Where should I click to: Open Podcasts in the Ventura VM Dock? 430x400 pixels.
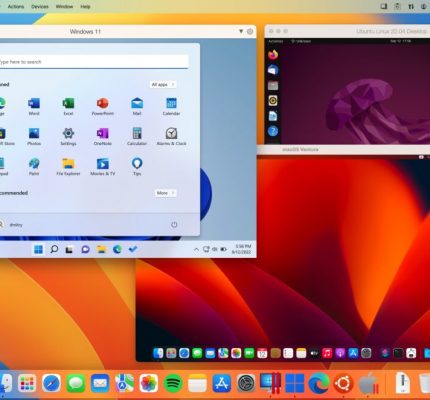click(340, 353)
